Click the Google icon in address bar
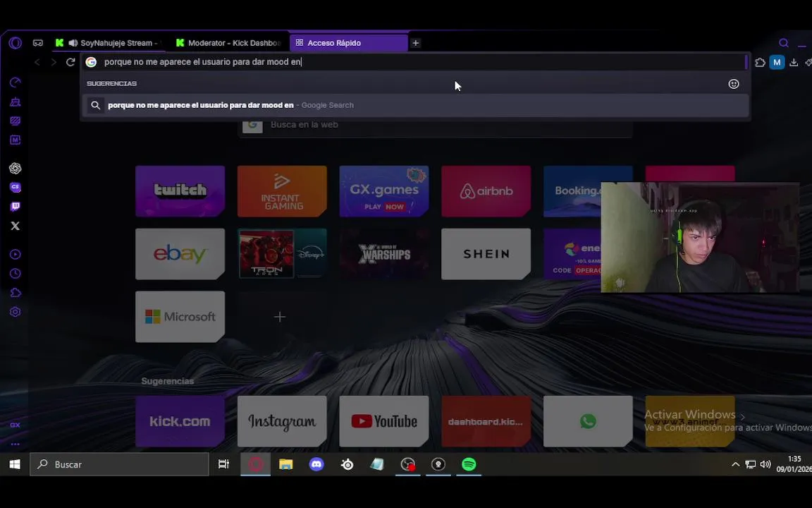 click(x=91, y=62)
